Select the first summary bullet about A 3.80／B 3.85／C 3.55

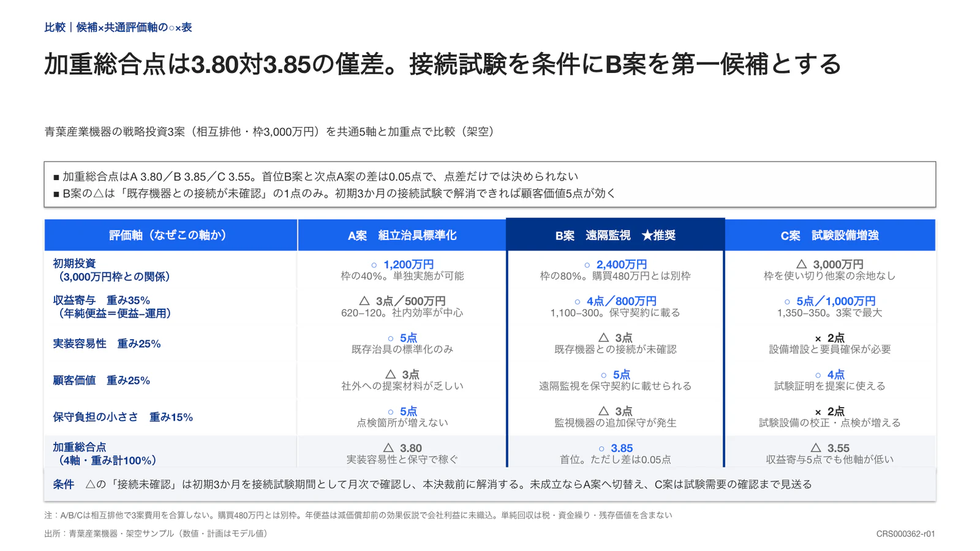[315, 176]
